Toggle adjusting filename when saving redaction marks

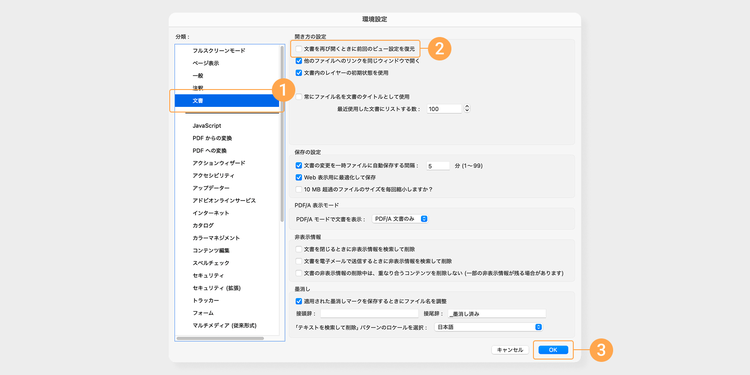[299, 301]
